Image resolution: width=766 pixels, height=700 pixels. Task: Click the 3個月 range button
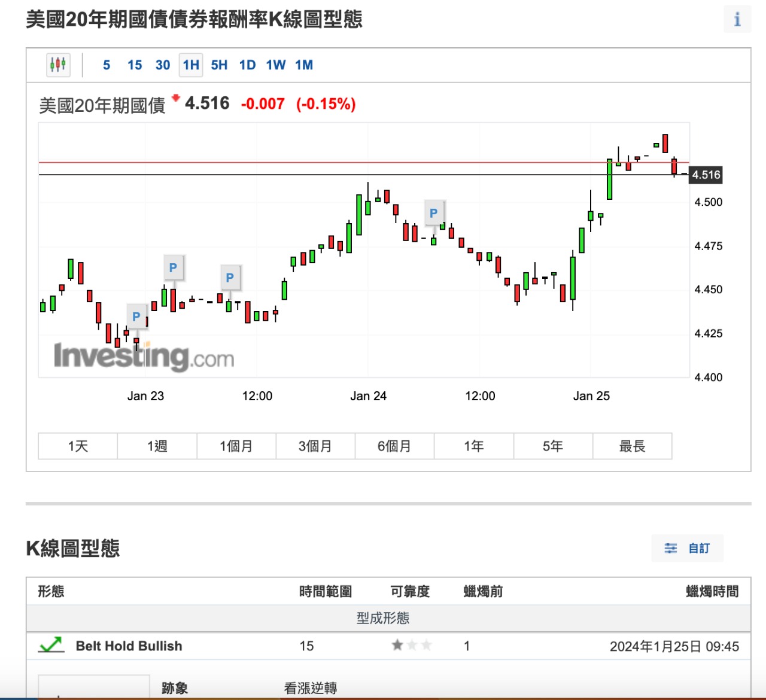pyautogui.click(x=315, y=446)
